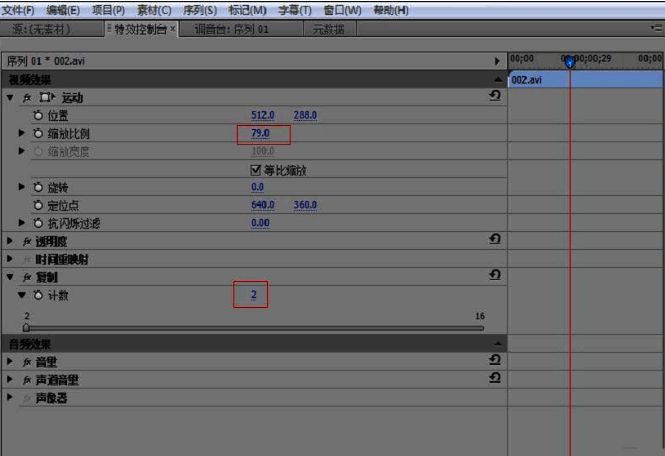665x456 pixels.
Task: Click the 定位点 X value 640.0
Action: (263, 205)
